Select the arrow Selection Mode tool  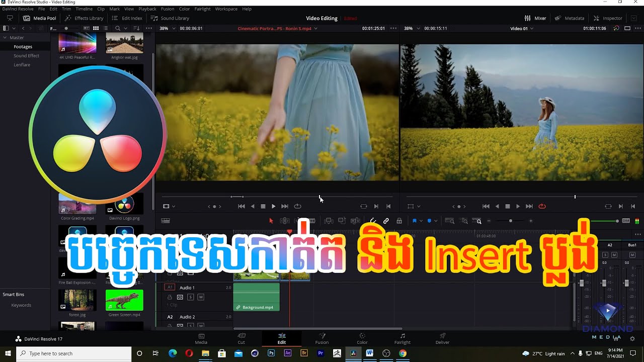coord(271,221)
